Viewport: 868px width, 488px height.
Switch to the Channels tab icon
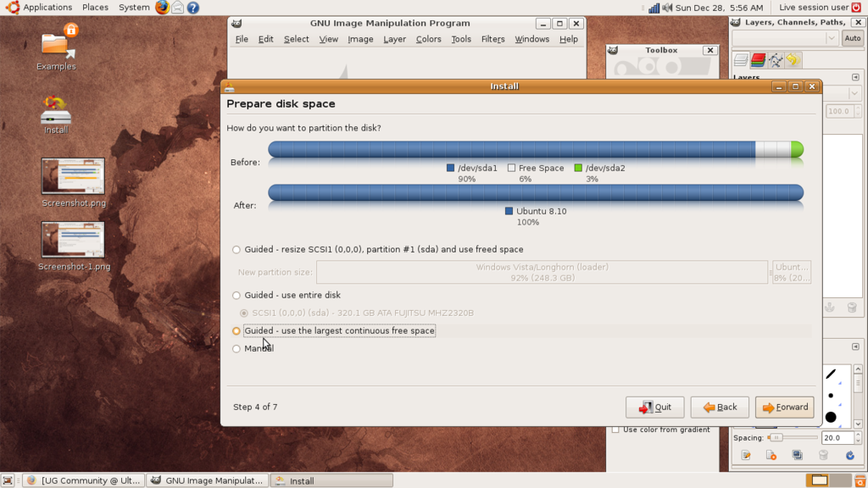coord(759,60)
